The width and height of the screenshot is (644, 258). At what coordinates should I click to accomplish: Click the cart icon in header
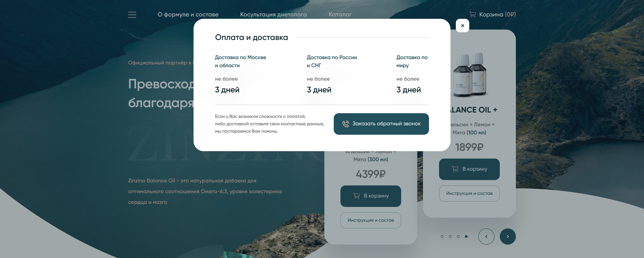click(473, 14)
